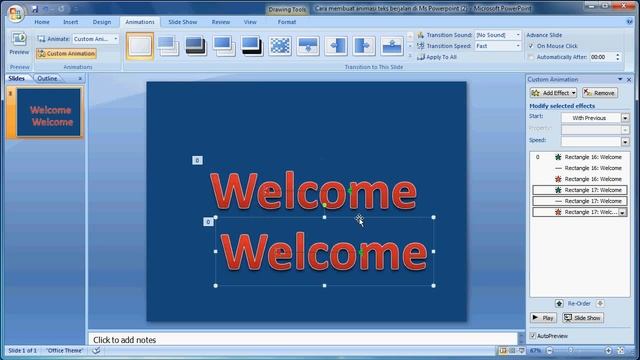Open the Home ribbon tab

pyautogui.click(x=42, y=22)
